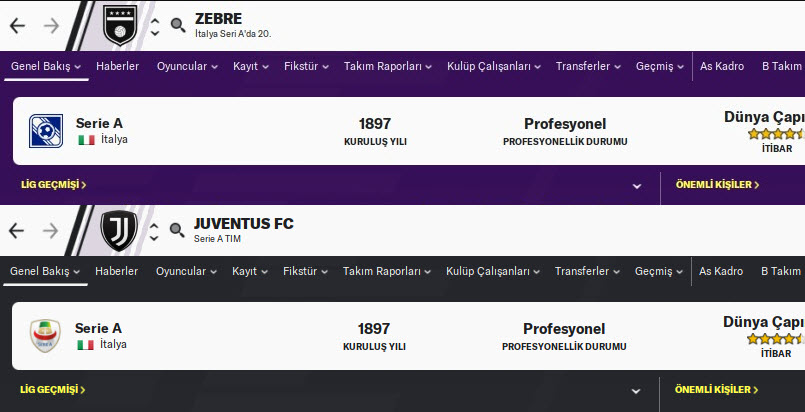Screen dimensions: 805x412
Task: Click the Zebre club badge
Action: click(x=125, y=25)
